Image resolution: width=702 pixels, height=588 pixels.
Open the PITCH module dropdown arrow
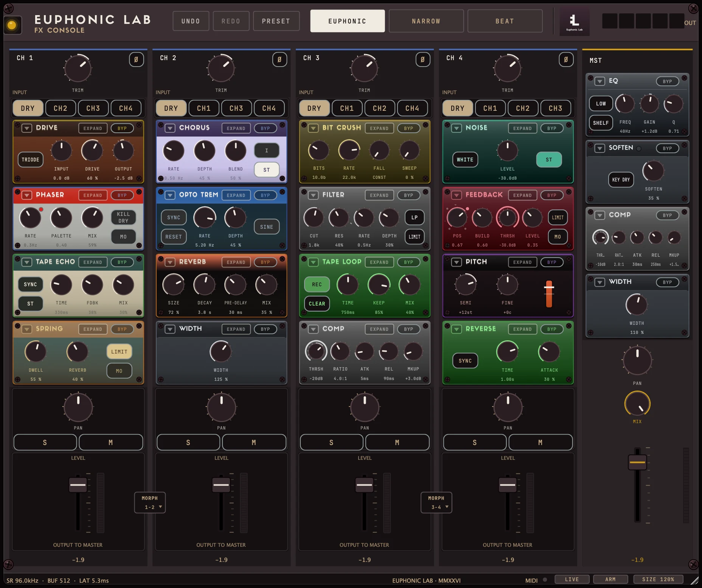tap(457, 262)
